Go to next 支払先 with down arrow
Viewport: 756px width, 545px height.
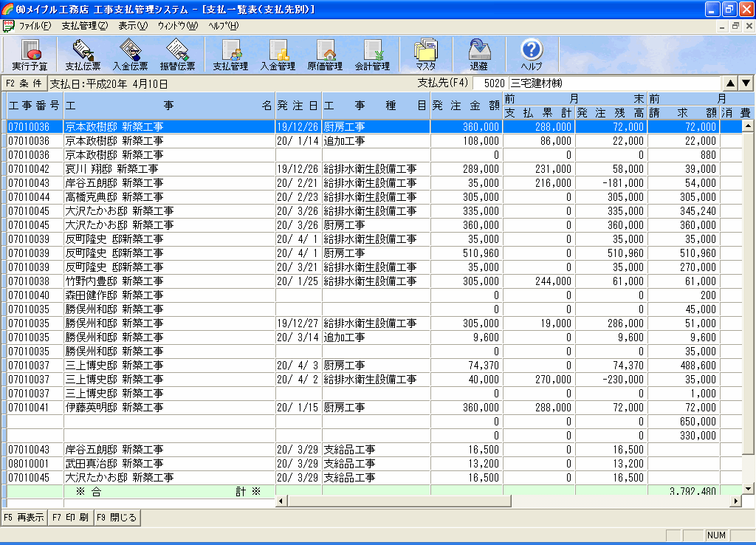[746, 83]
